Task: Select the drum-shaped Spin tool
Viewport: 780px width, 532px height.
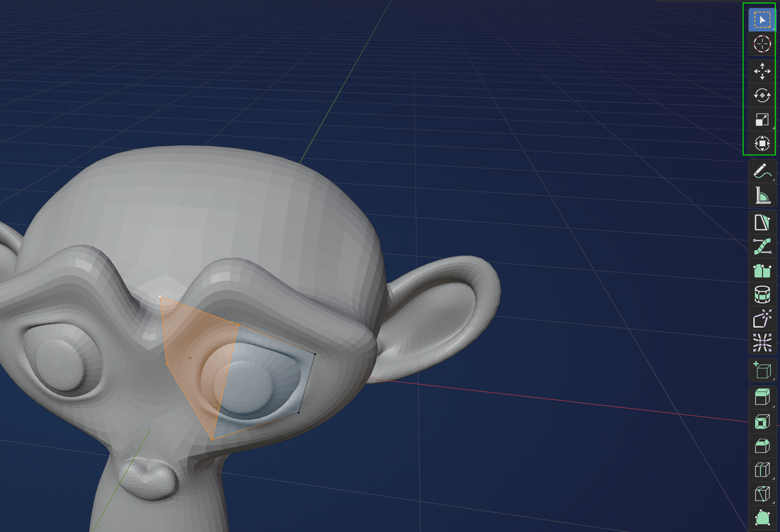Action: pos(762,294)
